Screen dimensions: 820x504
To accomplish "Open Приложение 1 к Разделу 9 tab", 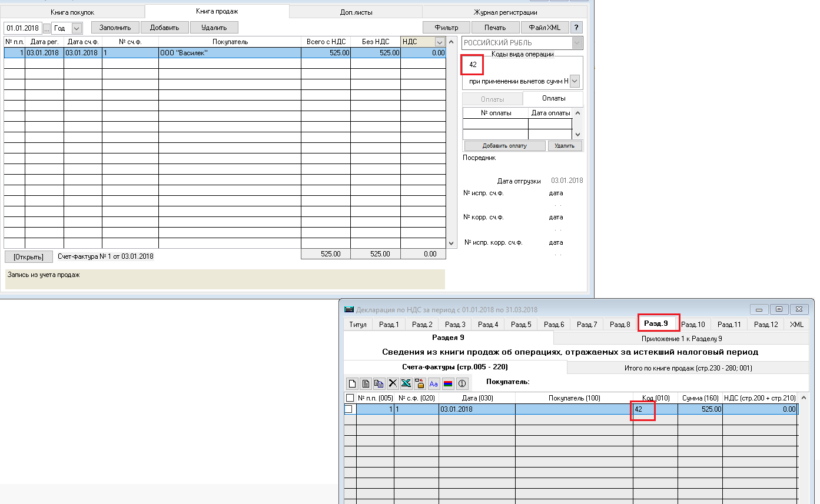I will [682, 339].
